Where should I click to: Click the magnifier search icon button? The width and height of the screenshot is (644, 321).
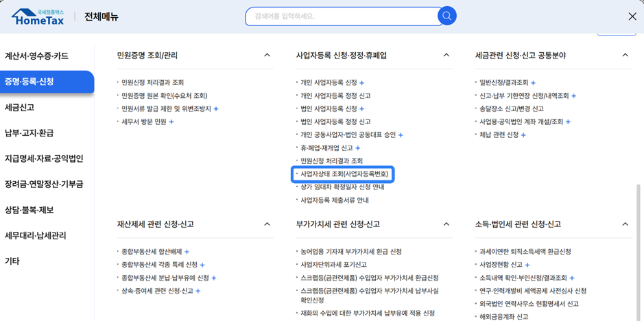[x=447, y=16]
